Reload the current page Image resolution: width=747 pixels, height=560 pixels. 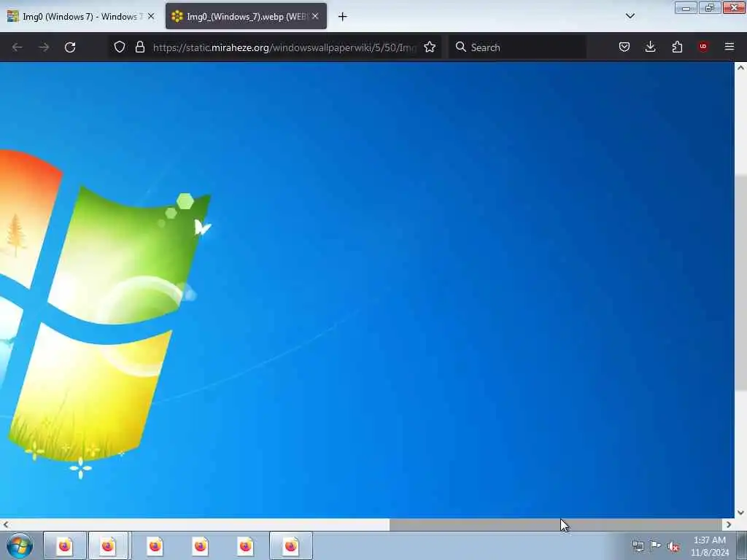pos(70,47)
